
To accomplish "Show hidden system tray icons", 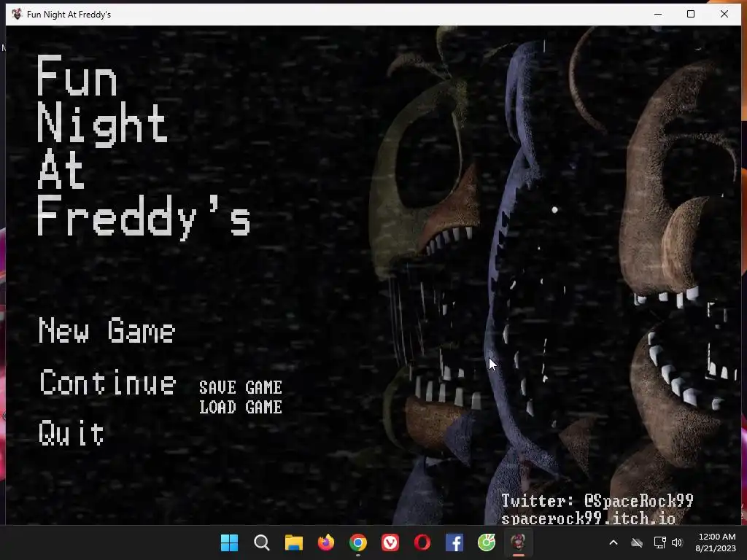I will [x=614, y=542].
